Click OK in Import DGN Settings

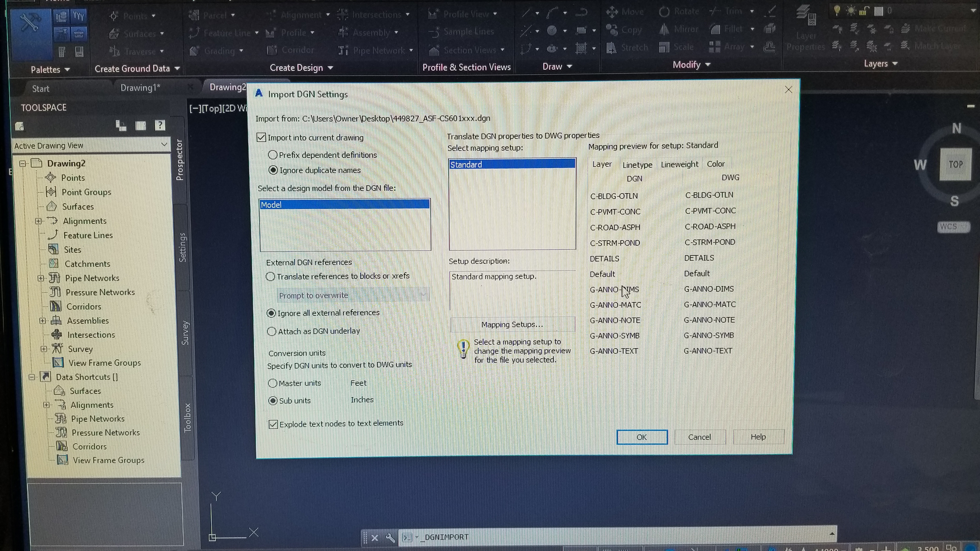(642, 437)
